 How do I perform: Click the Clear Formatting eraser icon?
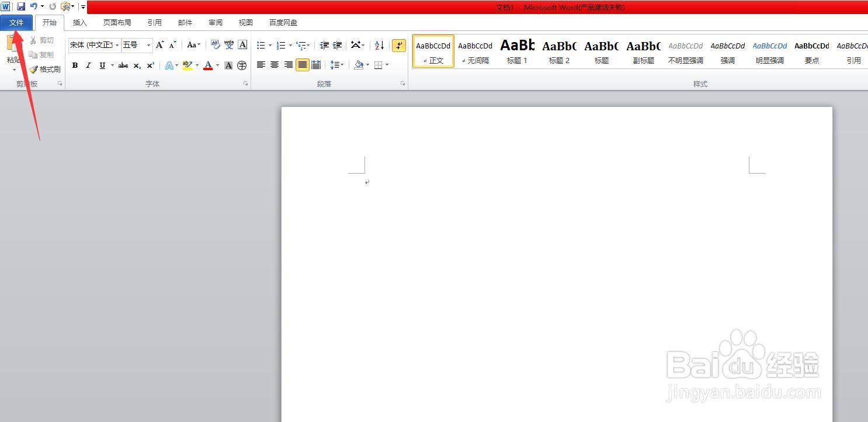point(216,45)
